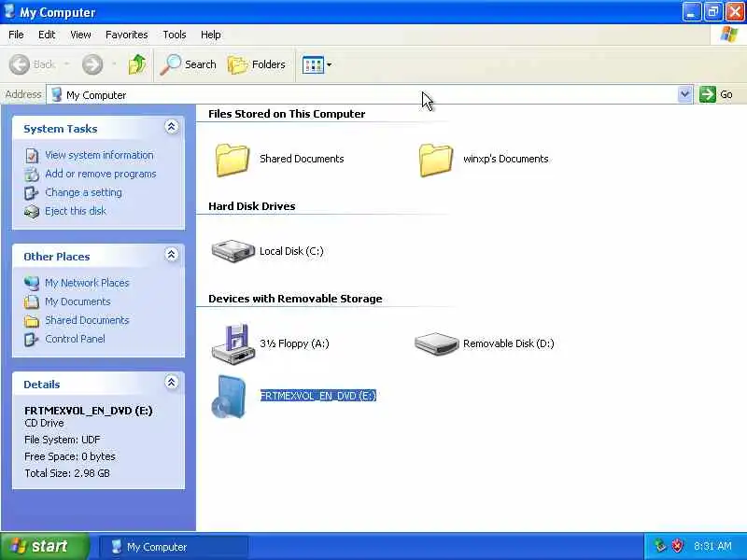
Task: Select the Removable Disk (D:) icon
Action: tap(436, 343)
